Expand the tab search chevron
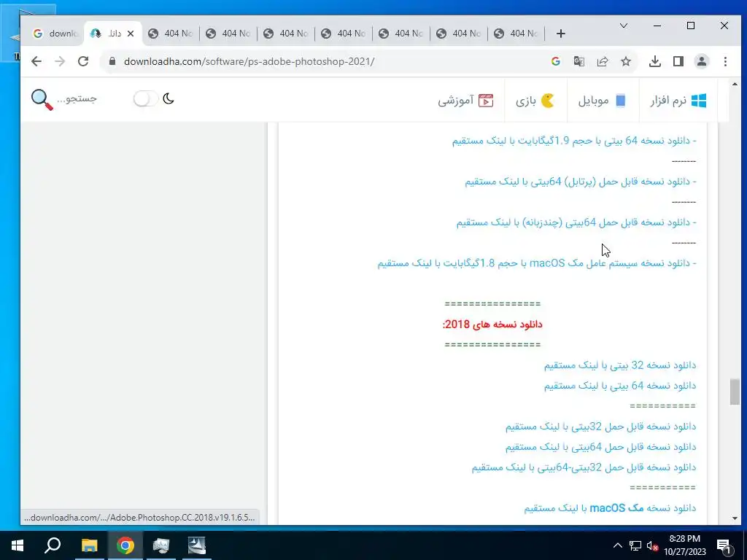Image resolution: width=747 pixels, height=560 pixels. tap(624, 26)
